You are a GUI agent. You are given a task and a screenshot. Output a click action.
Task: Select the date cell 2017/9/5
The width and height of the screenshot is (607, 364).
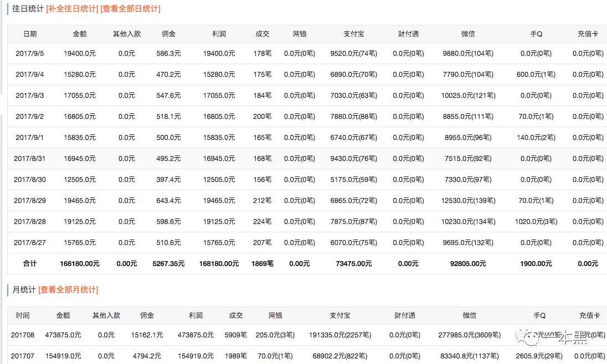pos(30,53)
